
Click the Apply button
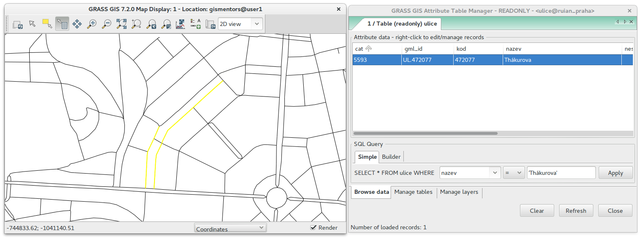(616, 173)
